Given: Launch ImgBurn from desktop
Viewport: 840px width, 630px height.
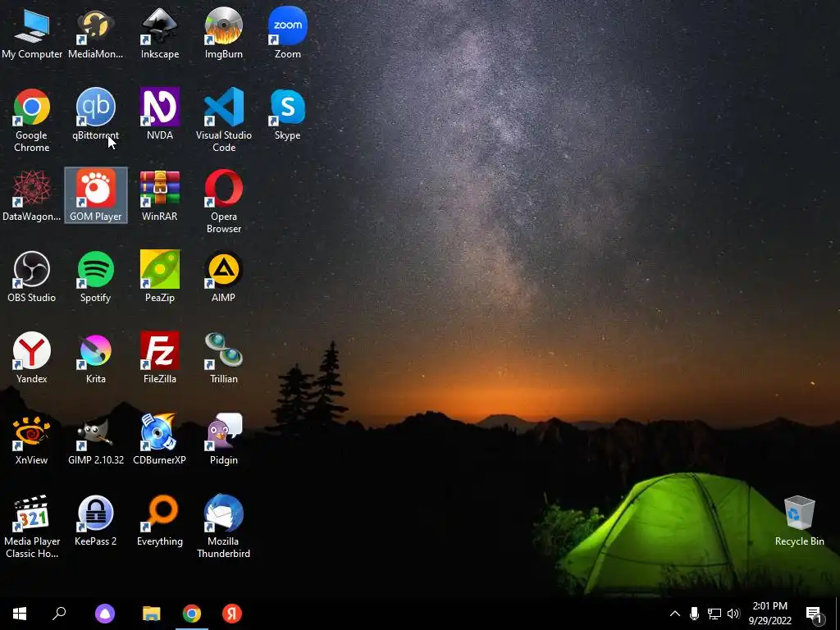Looking at the screenshot, I should pyautogui.click(x=223, y=33).
